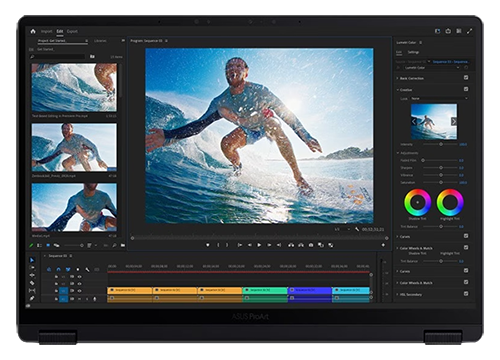The image size is (500, 360).
Task: Create new bin in Project panel
Action: [123, 245]
